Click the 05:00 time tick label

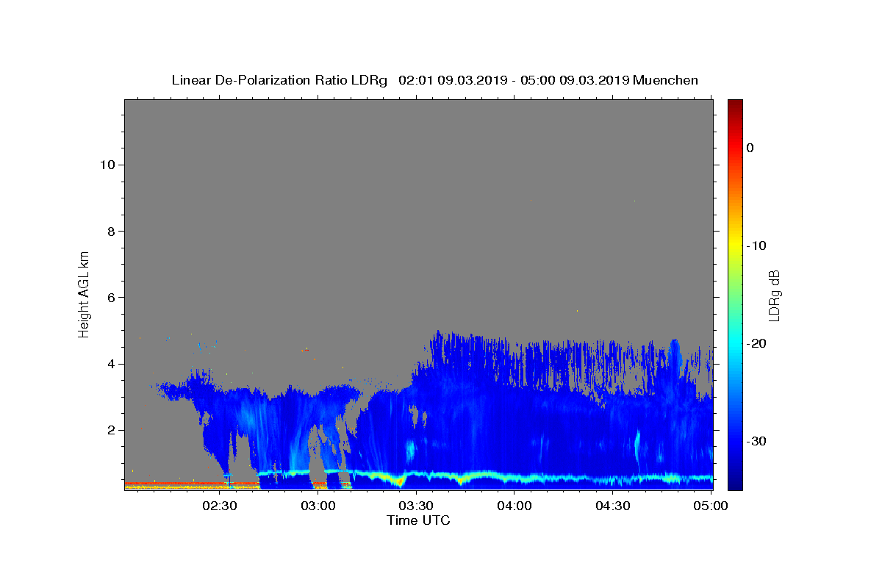[x=710, y=506]
